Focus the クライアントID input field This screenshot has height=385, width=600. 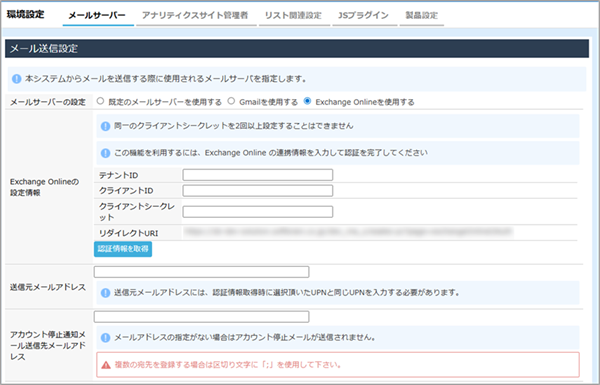click(x=258, y=191)
